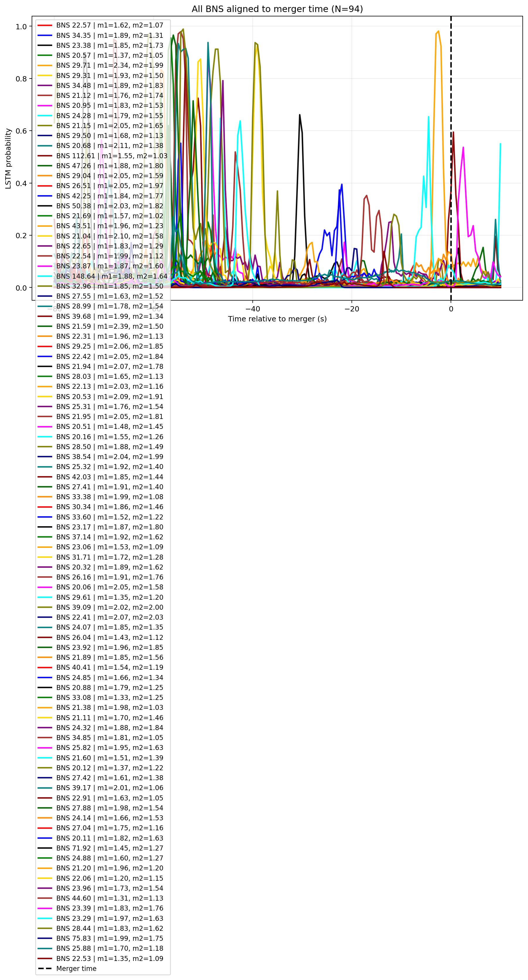Click the x-axis label 'Time relative to merger (s)'
Image resolution: width=528 pixels, height=980 pixels.
coord(277,319)
